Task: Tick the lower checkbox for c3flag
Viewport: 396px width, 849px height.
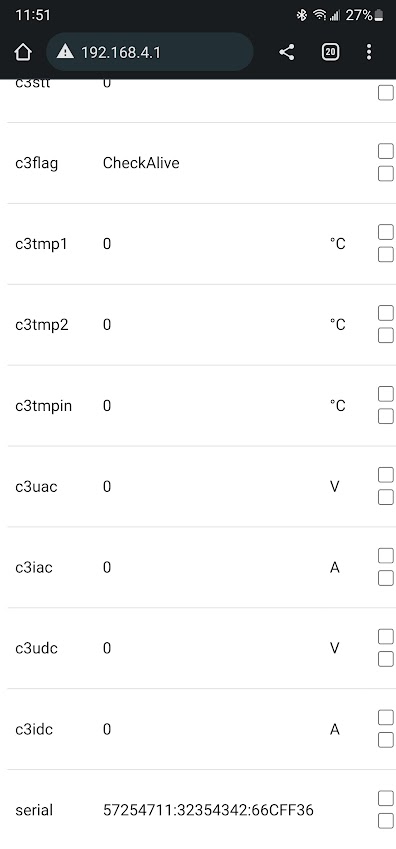Action: [386, 174]
